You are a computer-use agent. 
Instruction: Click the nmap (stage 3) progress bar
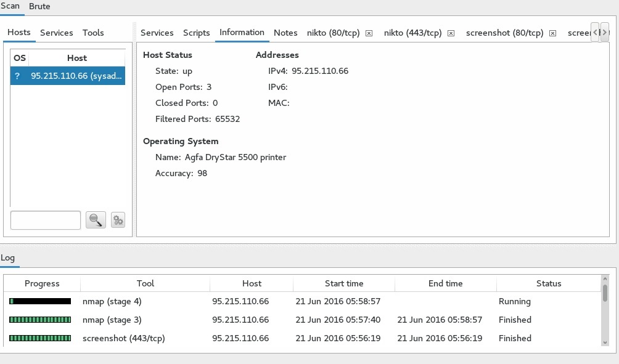[x=40, y=320]
